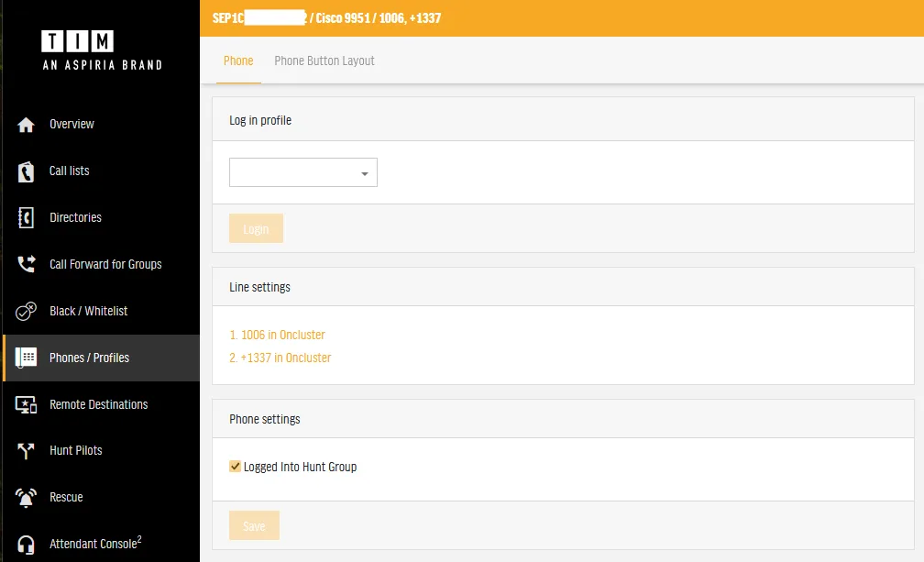Click the Login button

[x=256, y=228]
